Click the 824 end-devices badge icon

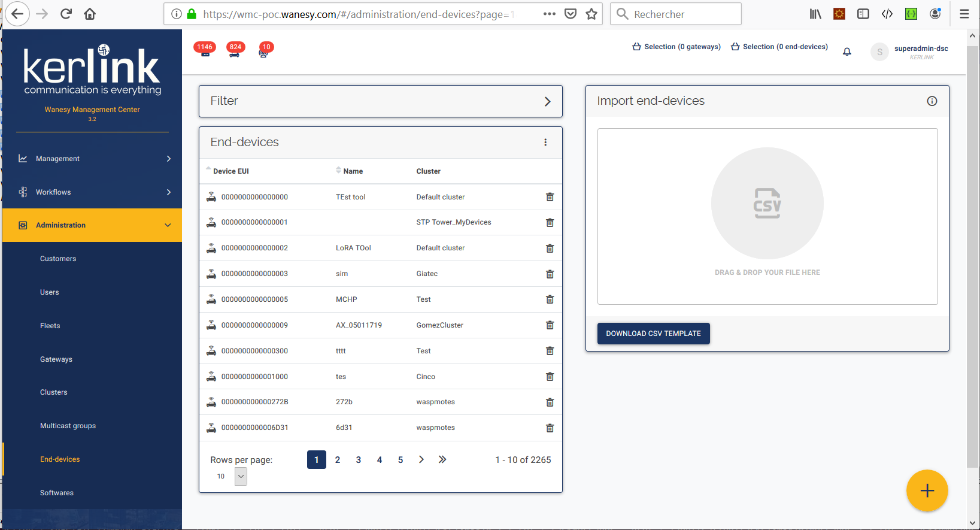pyautogui.click(x=235, y=50)
